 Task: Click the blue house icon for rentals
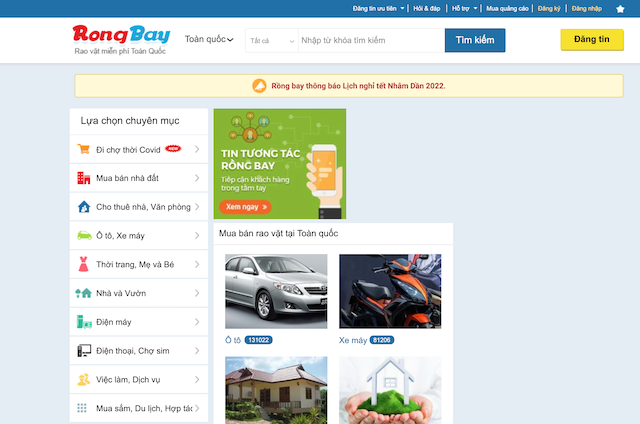click(x=84, y=207)
